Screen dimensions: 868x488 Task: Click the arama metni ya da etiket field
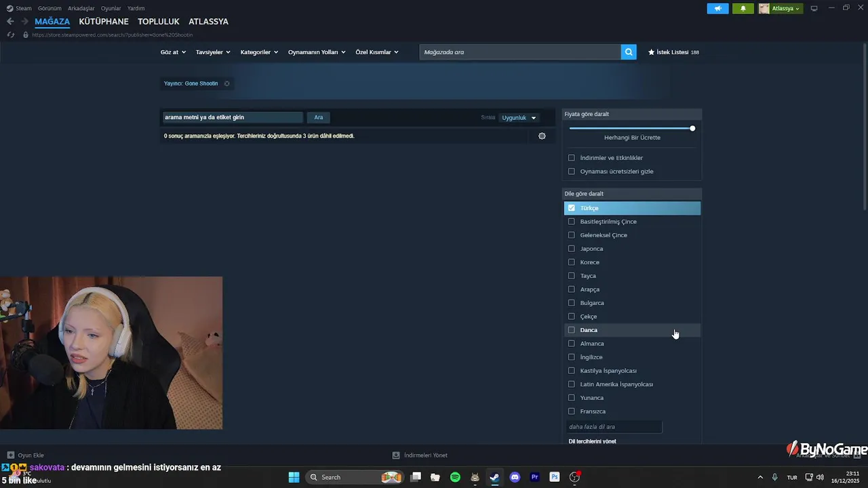point(232,117)
